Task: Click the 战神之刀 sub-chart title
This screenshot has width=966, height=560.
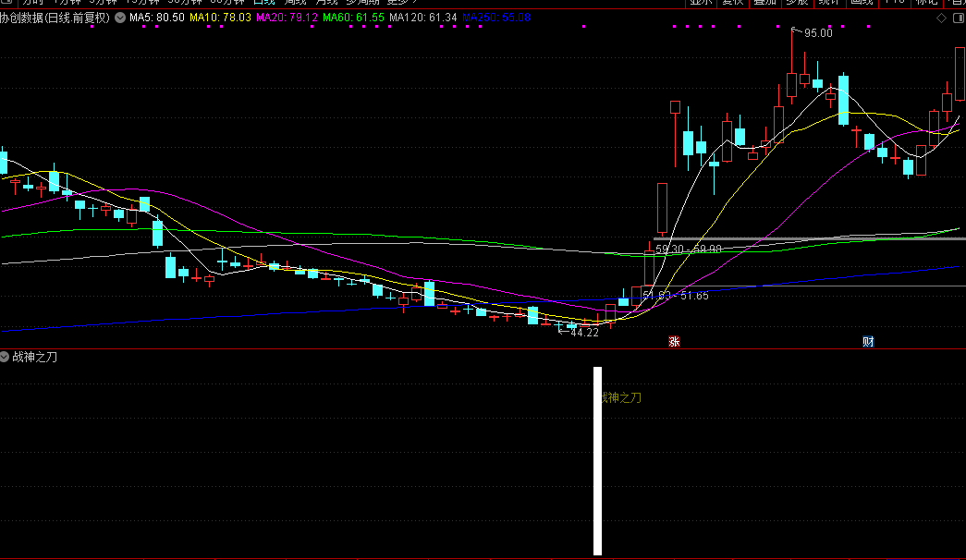Action: (x=35, y=357)
